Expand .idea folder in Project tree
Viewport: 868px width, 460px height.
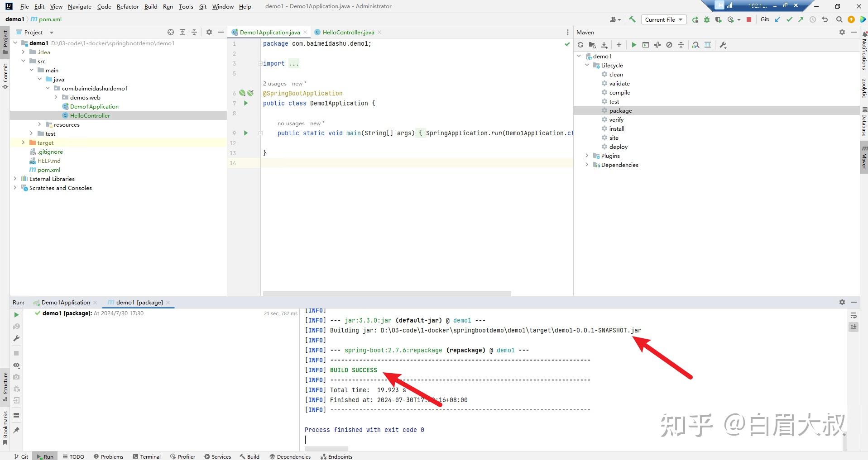(23, 52)
